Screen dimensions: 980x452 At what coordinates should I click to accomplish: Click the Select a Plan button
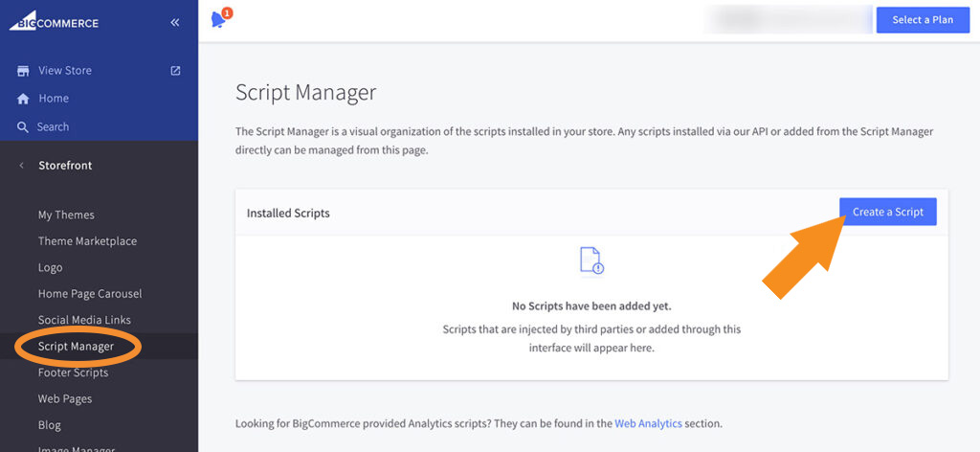tap(923, 20)
